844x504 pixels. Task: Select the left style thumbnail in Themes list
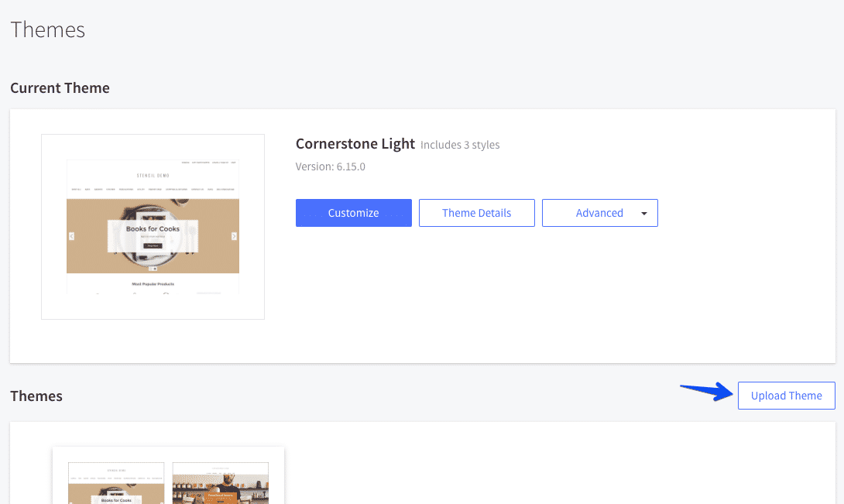tap(115, 483)
